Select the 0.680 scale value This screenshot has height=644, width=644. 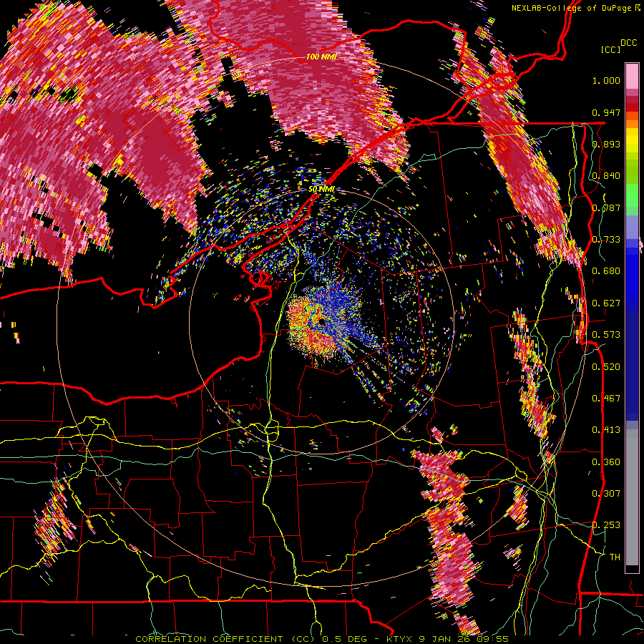coord(606,271)
